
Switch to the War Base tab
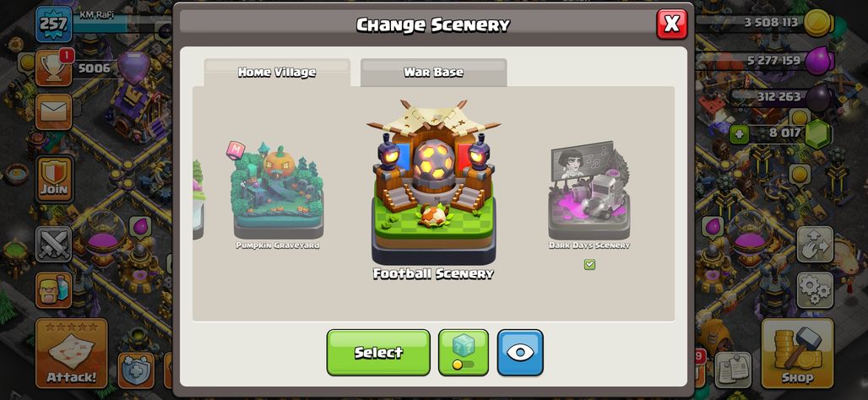pyautogui.click(x=433, y=72)
